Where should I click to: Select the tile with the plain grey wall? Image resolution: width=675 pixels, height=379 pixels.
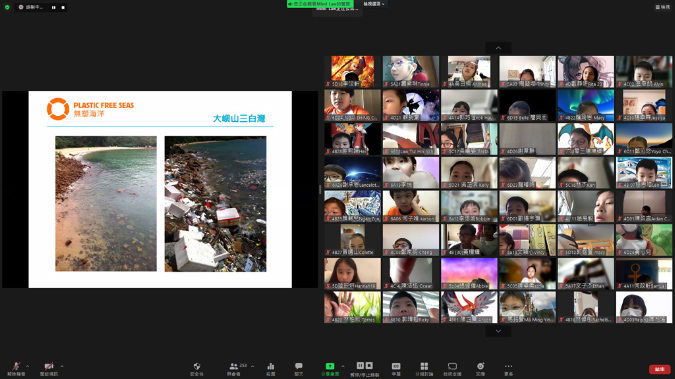click(527, 139)
